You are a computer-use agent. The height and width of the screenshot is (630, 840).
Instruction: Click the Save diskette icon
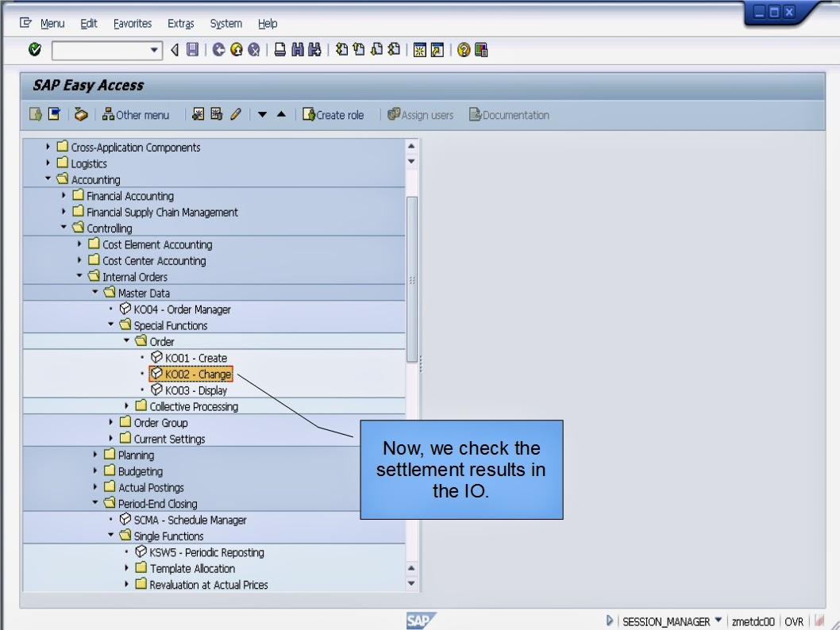(192, 50)
